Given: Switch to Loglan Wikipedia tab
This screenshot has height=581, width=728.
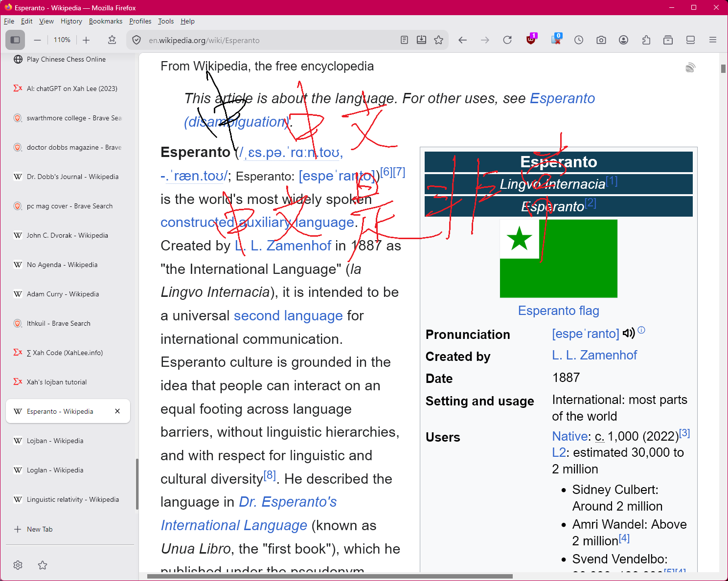Looking at the screenshot, I should click(x=68, y=470).
